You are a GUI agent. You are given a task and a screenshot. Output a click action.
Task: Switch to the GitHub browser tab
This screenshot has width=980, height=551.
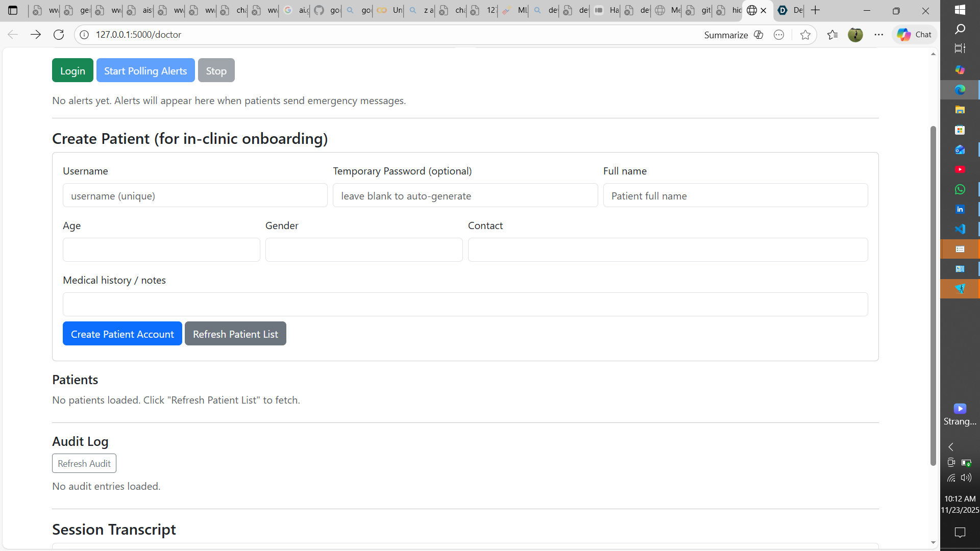tap(327, 10)
